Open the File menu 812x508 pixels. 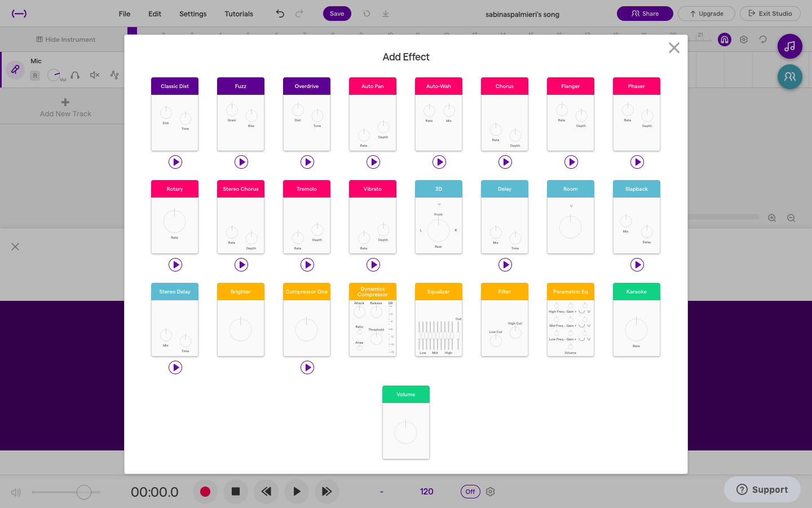click(124, 14)
